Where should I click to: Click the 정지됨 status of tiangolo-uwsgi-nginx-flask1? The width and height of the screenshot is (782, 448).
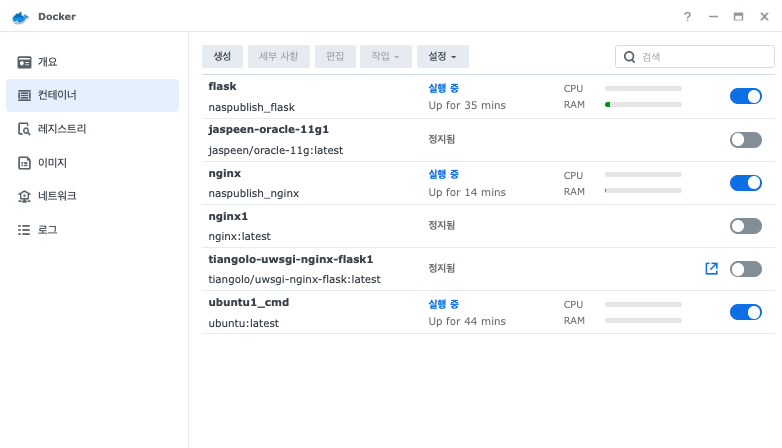441,268
